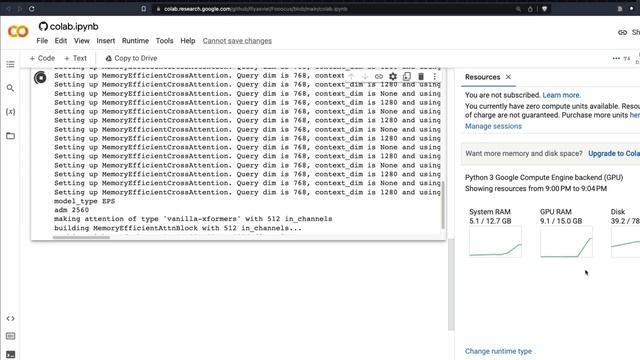Stop the running cell execution

pos(40,78)
